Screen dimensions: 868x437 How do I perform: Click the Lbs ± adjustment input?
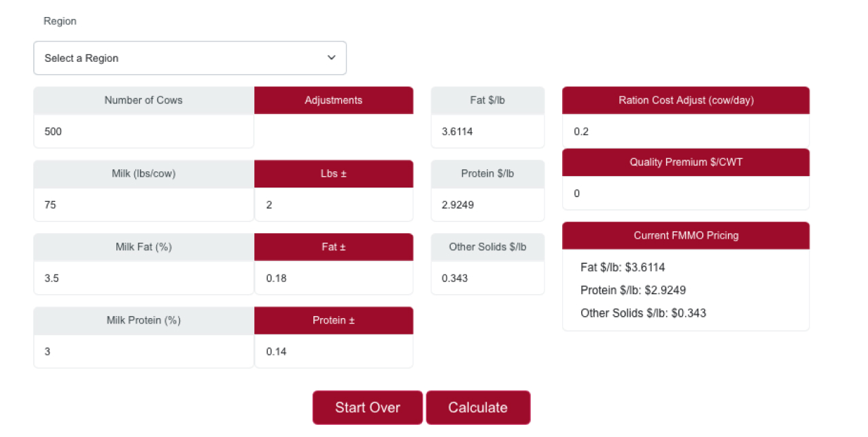(333, 205)
